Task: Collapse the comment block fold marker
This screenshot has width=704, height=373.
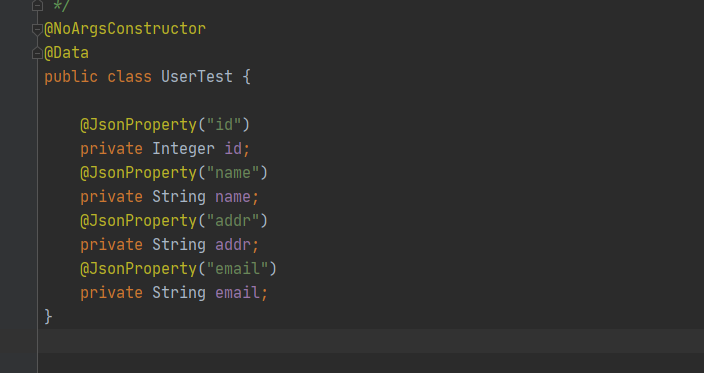Action: 37,5
